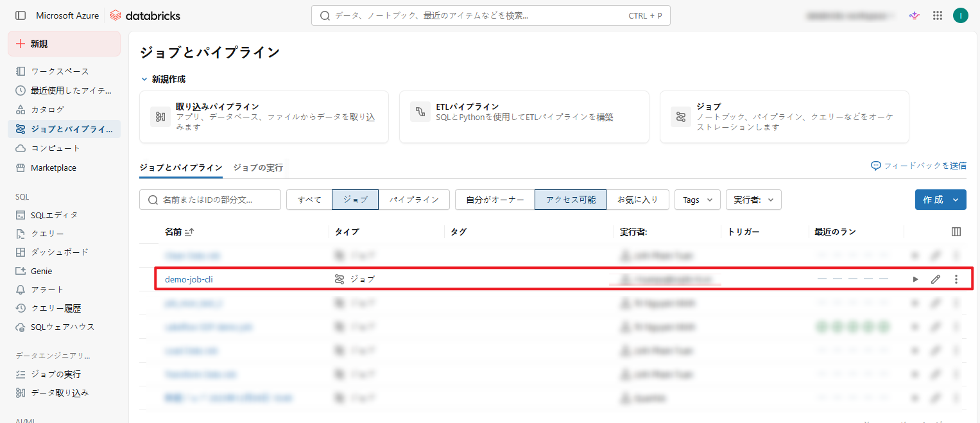Open the Databricks Assistant icon
Screen dimensions: 980x423
(915, 15)
